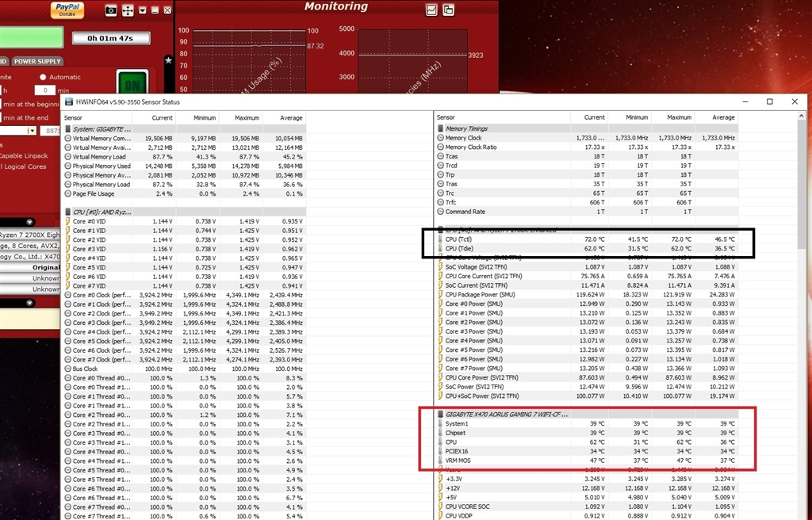Open the POWER SUPPLY tab
Screen dimensions: 812x520
coord(37,61)
